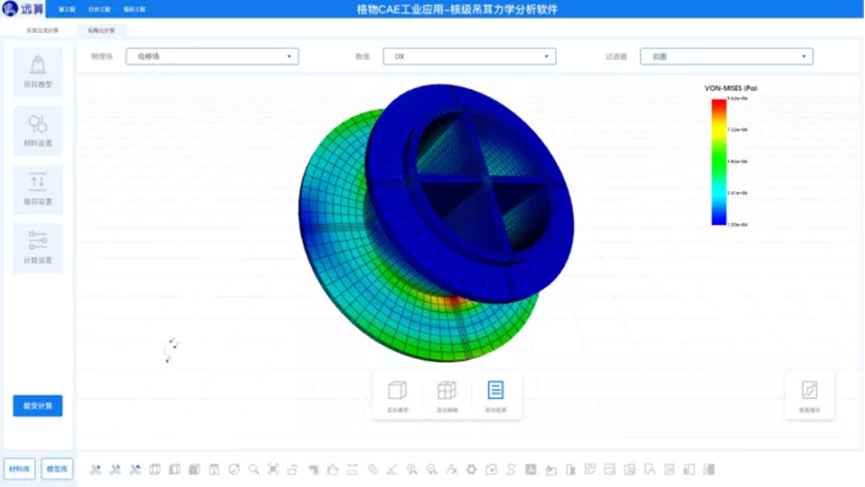Screen dimensions: 865x487
Task: Click the magnifier zoom icon in the bottom toolbar
Action: (x=254, y=469)
